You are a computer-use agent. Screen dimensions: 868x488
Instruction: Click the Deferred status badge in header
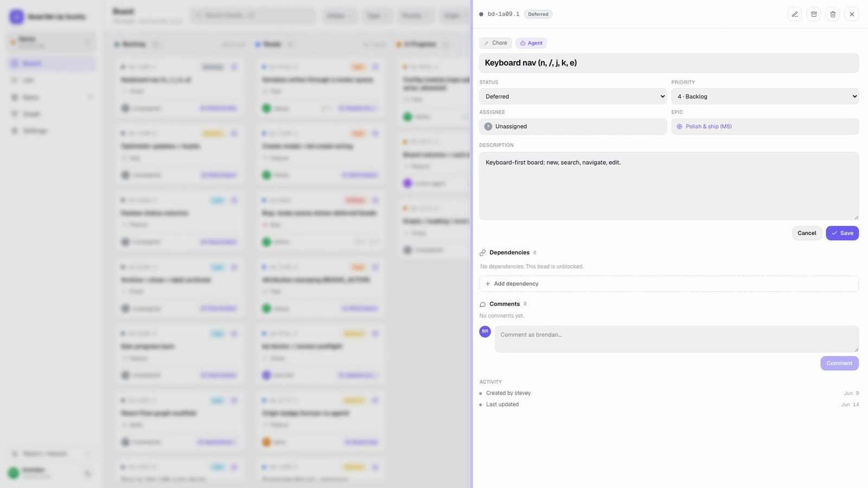click(x=538, y=14)
